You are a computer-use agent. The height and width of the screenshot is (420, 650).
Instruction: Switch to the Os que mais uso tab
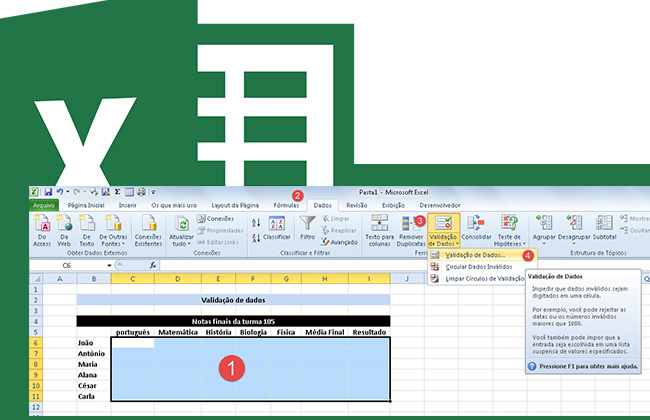click(174, 205)
